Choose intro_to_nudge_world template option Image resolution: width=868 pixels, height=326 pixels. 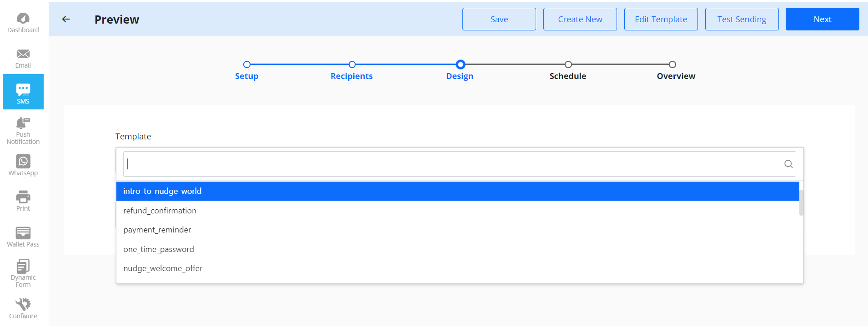pos(458,191)
